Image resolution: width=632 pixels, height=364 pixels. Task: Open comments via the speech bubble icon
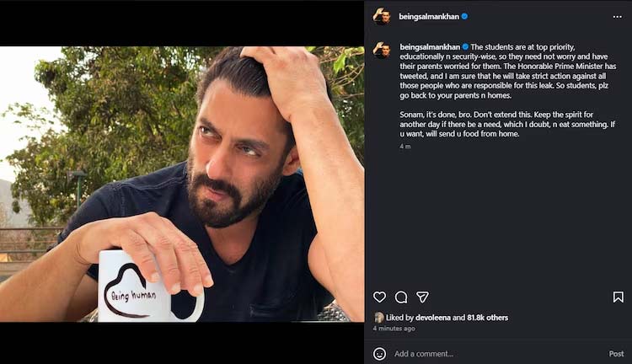(400, 297)
